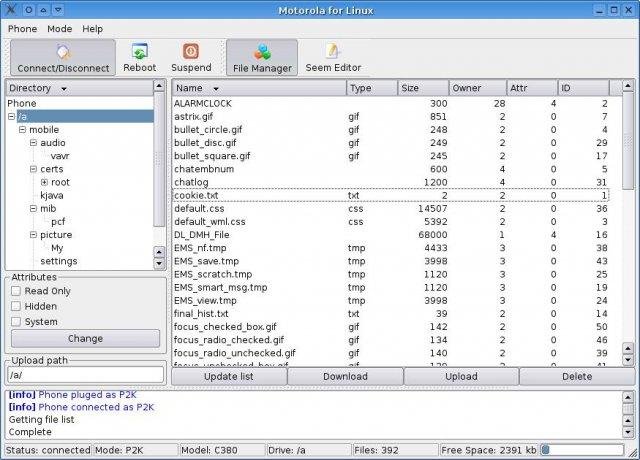Click the Update list button
This screenshot has height=460, width=640.
tap(229, 376)
